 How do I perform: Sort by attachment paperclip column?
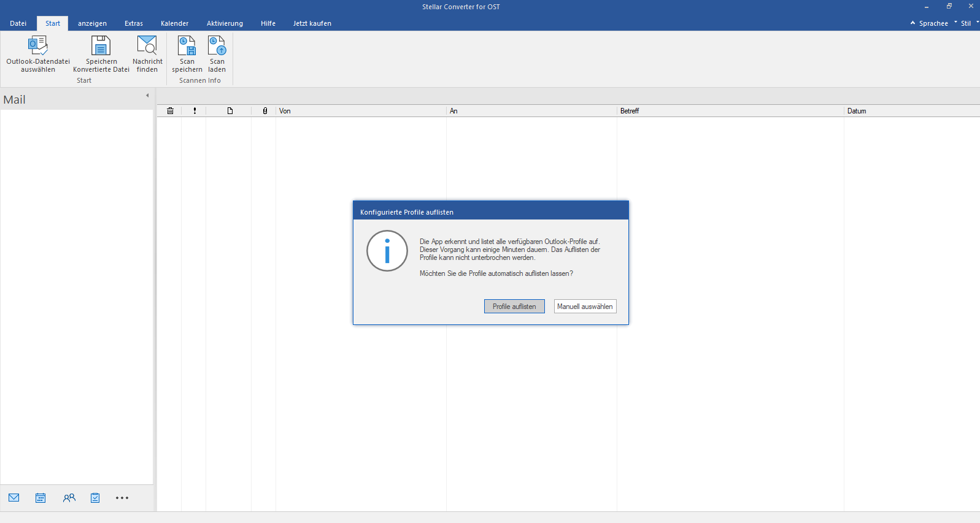[x=265, y=111]
